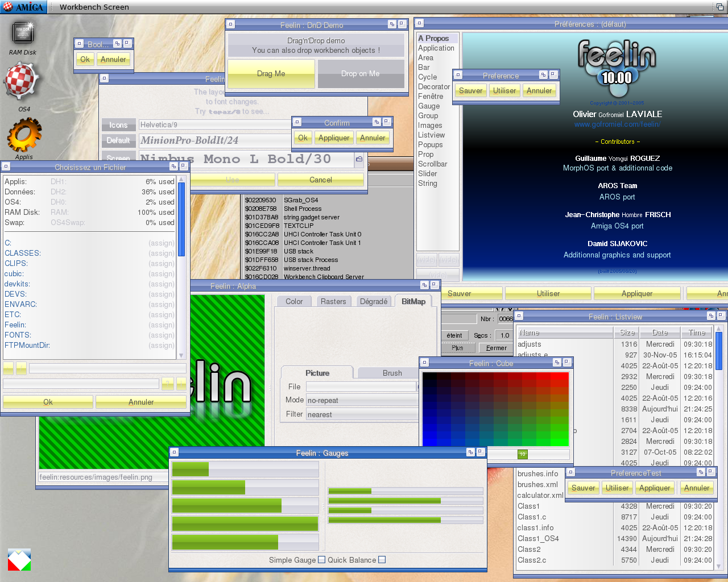The width and height of the screenshot is (728, 582).
Task: Tick the Quick Balance checkbox
Action: click(x=382, y=560)
